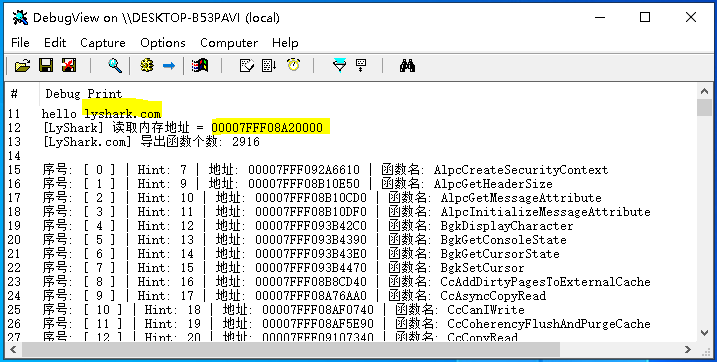Select the line showing 导出函数个数: 2916
This screenshot has height=362, width=717.
coord(351,142)
